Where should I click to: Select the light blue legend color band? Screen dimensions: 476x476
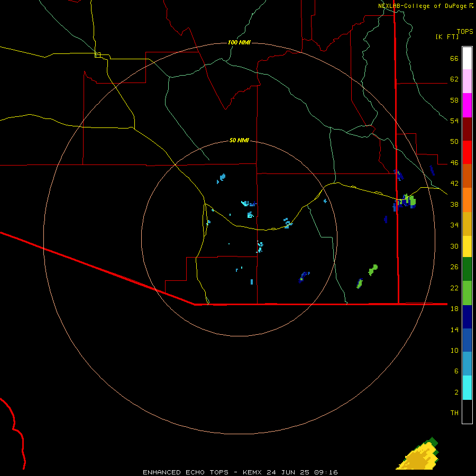point(467,364)
